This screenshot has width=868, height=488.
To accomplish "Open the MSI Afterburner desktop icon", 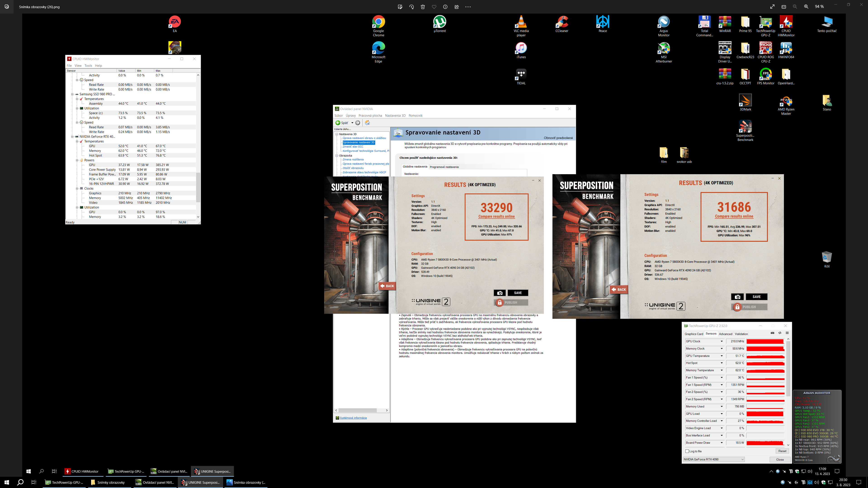I will tap(664, 52).
